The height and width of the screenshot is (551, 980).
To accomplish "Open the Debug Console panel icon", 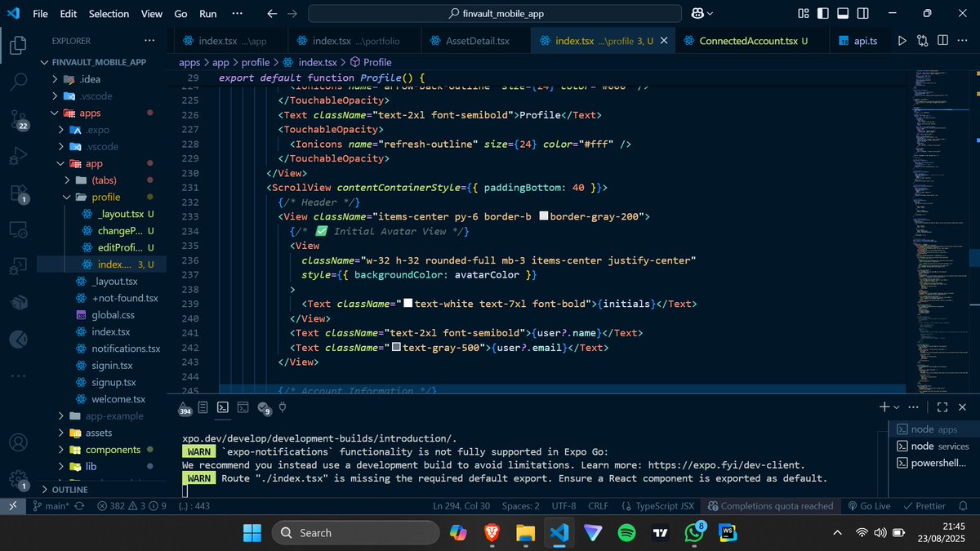I will (243, 407).
